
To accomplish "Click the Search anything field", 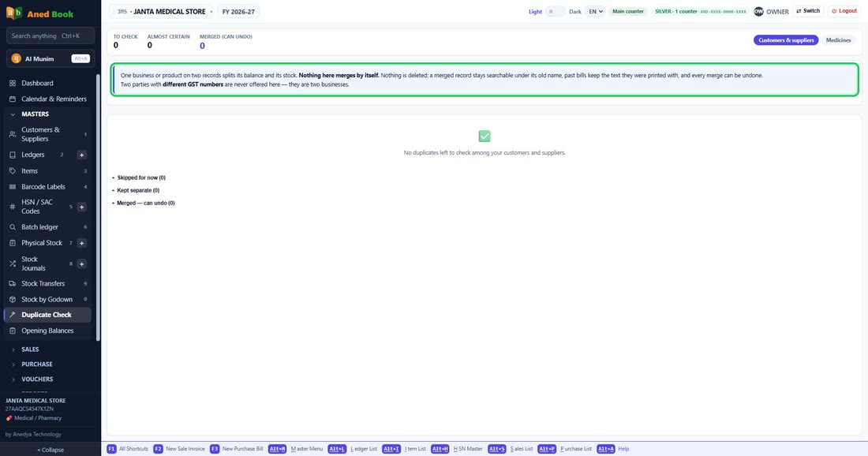I will pyautogui.click(x=51, y=36).
